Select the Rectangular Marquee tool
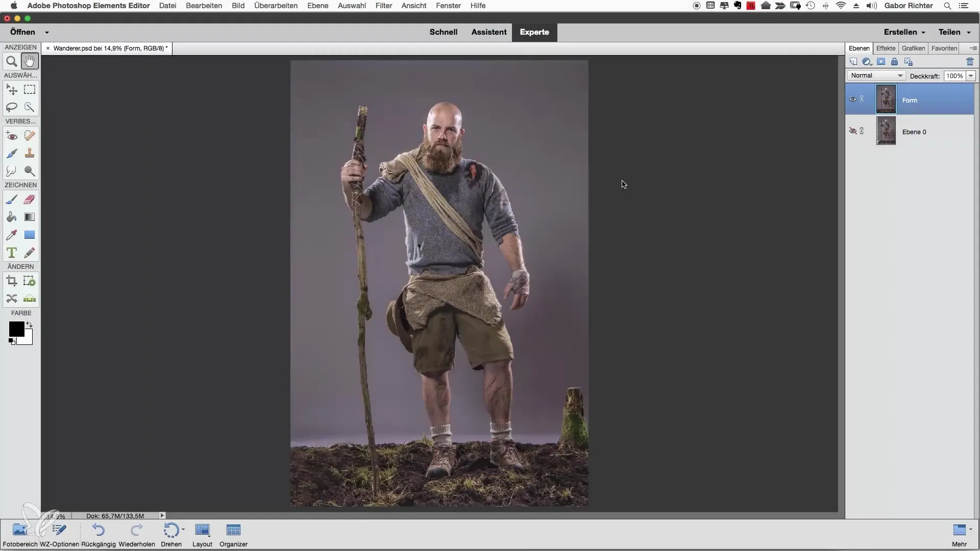 (x=30, y=90)
